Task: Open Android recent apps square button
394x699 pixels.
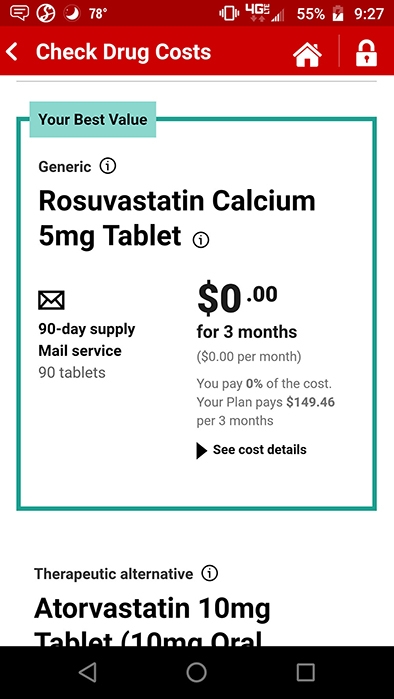Action: pyautogui.click(x=305, y=672)
